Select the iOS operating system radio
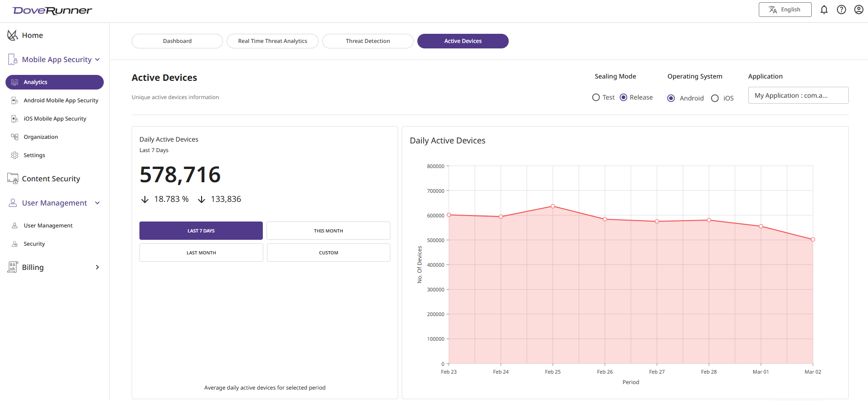868x401 pixels. 715,98
